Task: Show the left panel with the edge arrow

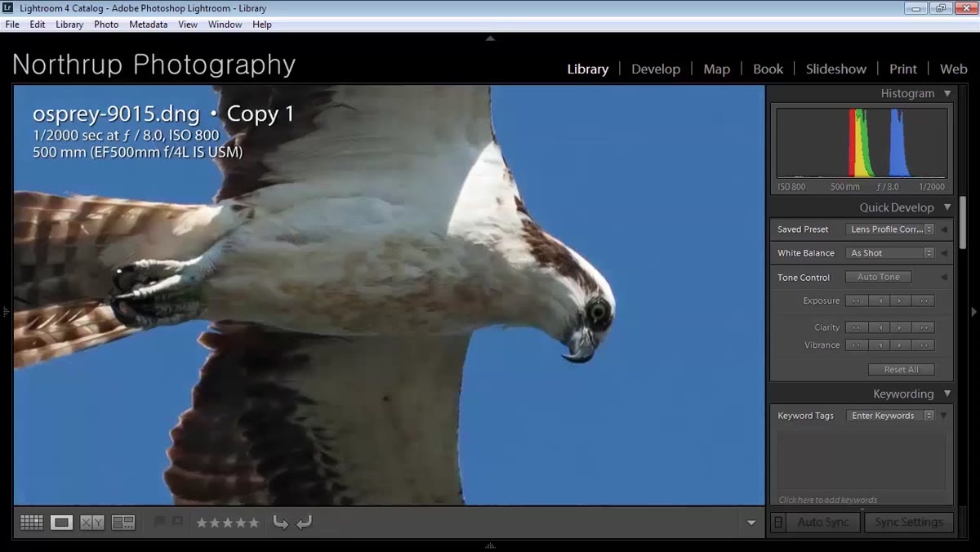Action: tap(5, 311)
